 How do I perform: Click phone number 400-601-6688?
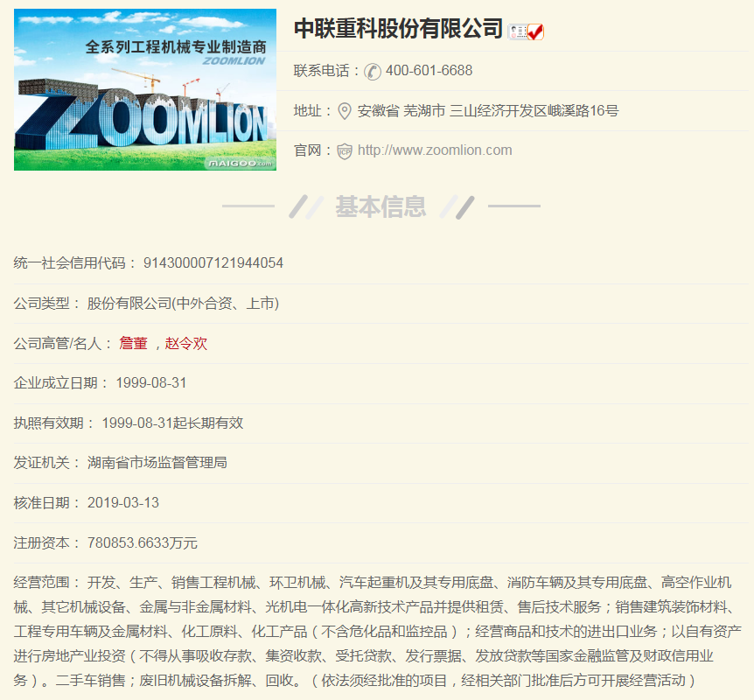click(429, 71)
